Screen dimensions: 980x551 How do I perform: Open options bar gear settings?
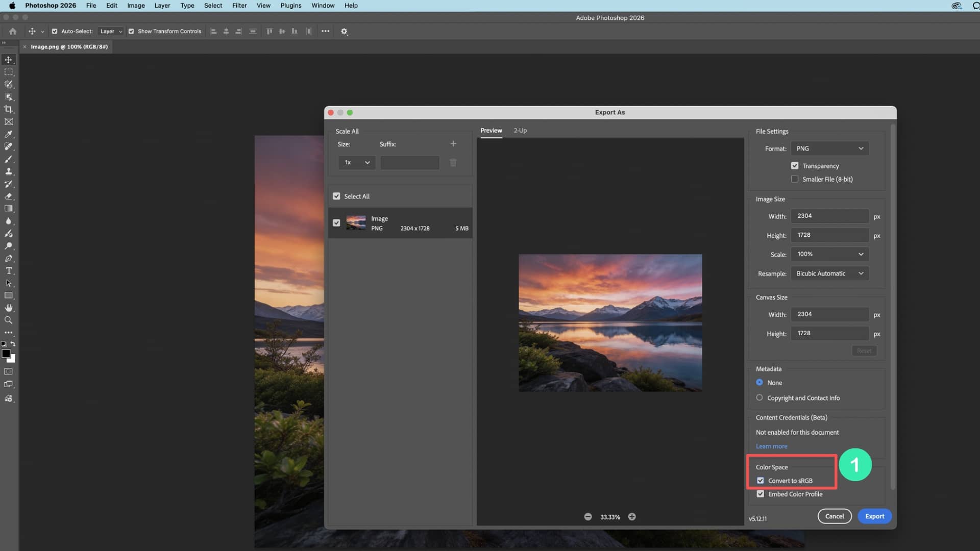coord(344,32)
